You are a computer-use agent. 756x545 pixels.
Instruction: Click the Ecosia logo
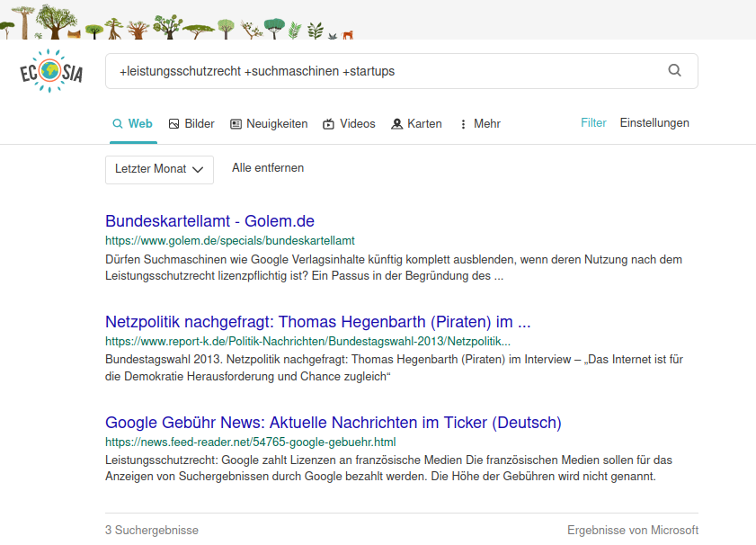tap(51, 71)
